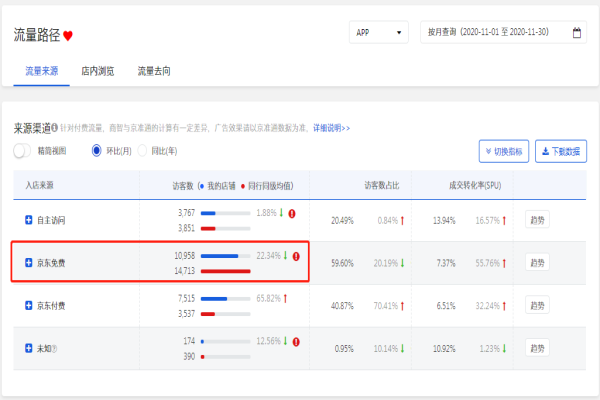Screen dimensions: 600x400
Task: Expand the 自主访问 row plus icon
Action: (29, 219)
